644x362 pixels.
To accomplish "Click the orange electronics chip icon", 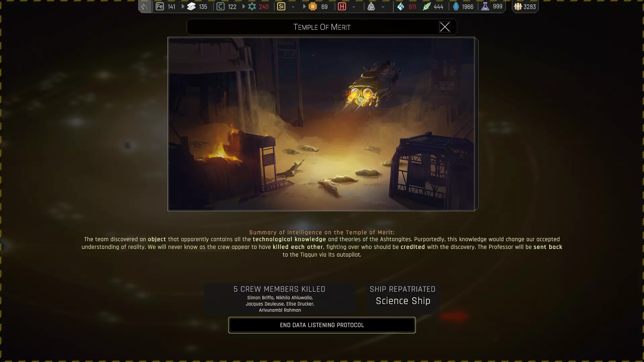I will (x=313, y=6).
